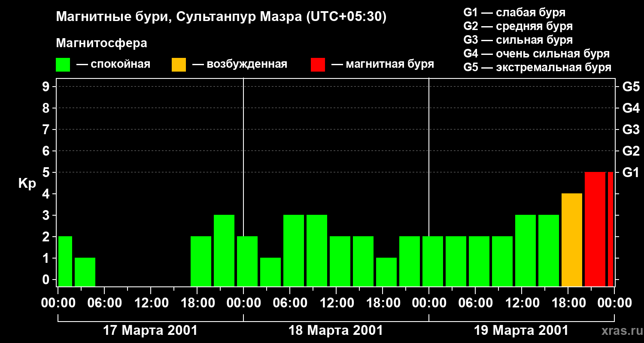Click the Kp 1 bar on 17 Марта
The height and width of the screenshot is (343, 644).
(x=85, y=272)
